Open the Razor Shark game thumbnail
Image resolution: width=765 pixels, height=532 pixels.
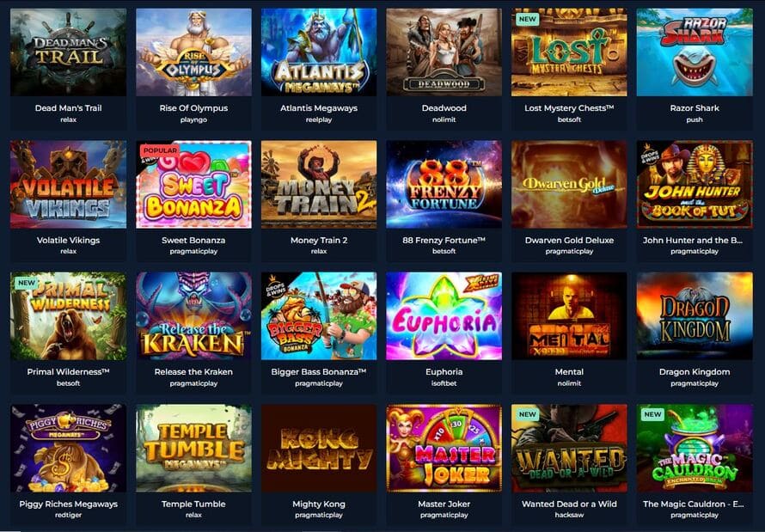click(x=695, y=52)
